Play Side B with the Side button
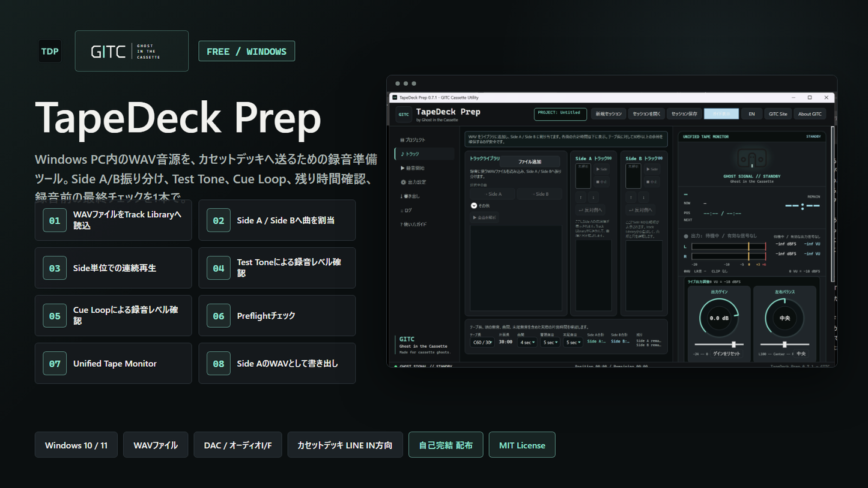Screen dimensions: 868x488 click(x=652, y=169)
